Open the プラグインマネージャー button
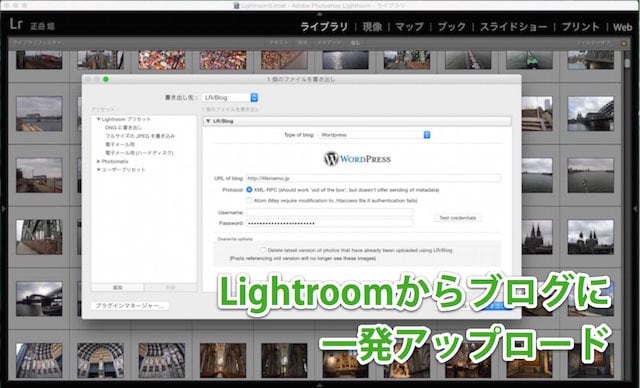 click(129, 306)
